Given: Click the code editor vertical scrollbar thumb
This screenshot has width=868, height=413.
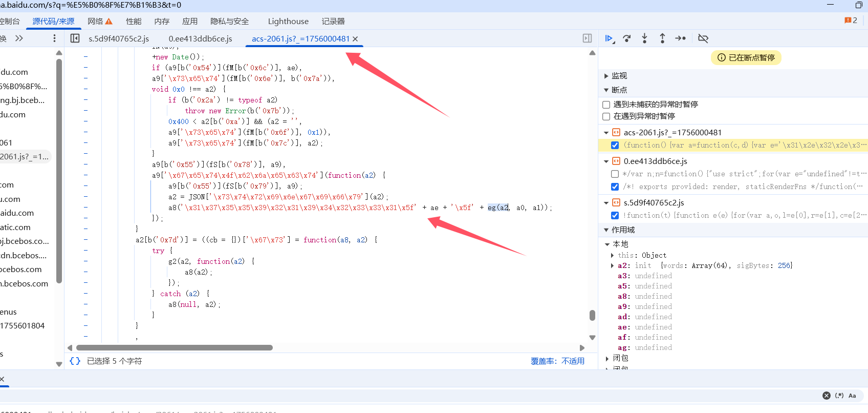Looking at the screenshot, I should tap(592, 315).
